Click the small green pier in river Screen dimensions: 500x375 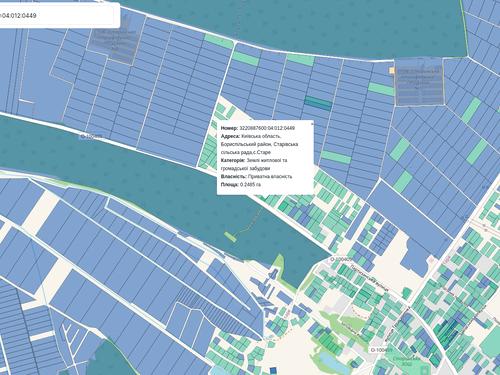point(230,237)
